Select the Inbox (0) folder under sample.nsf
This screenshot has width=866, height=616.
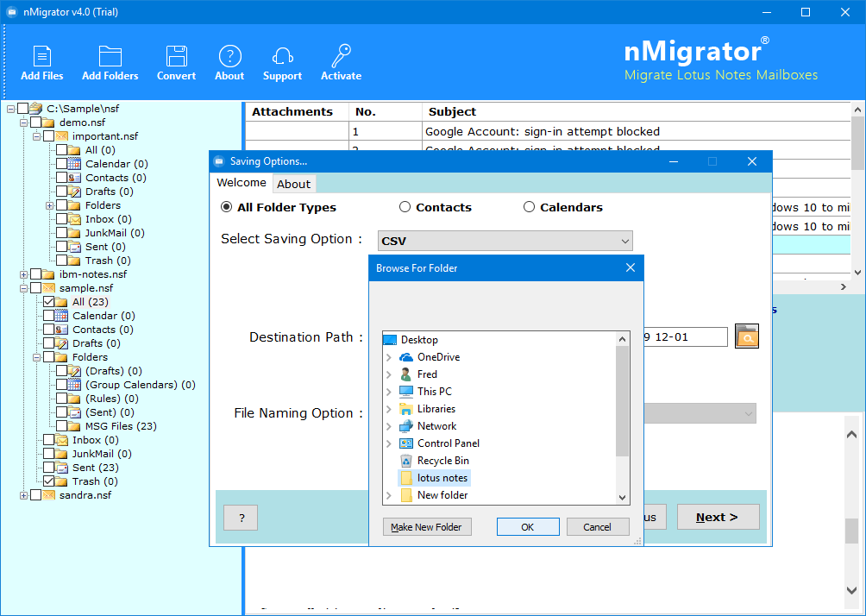pos(95,440)
